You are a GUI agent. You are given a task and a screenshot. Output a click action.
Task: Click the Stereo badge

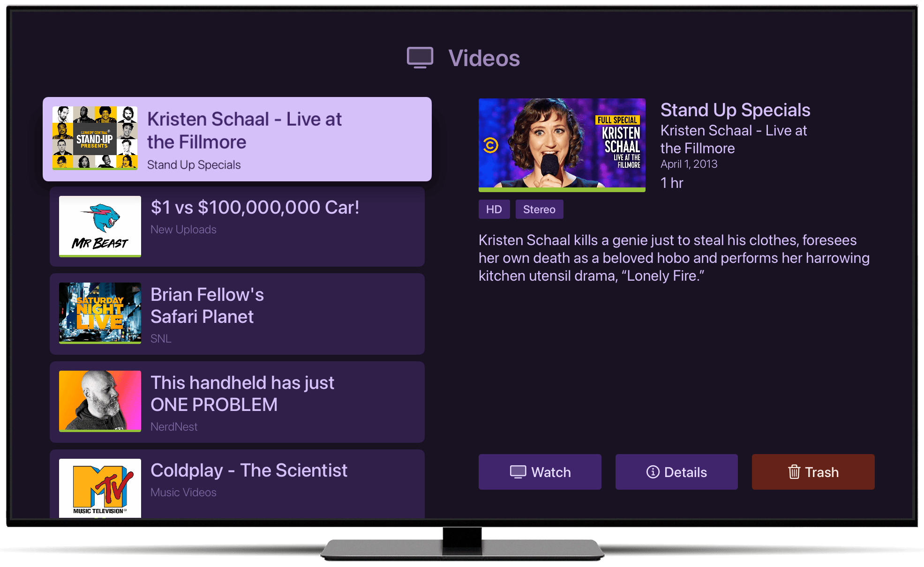tap(539, 209)
